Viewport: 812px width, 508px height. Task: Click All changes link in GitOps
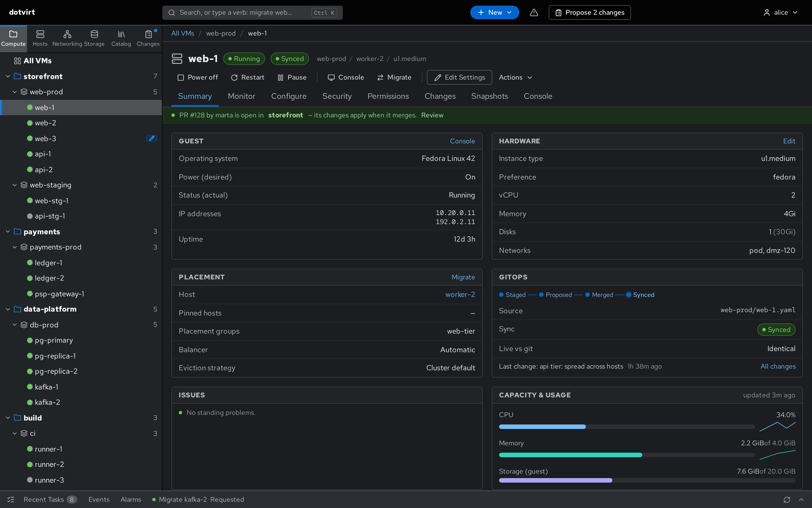(778, 367)
